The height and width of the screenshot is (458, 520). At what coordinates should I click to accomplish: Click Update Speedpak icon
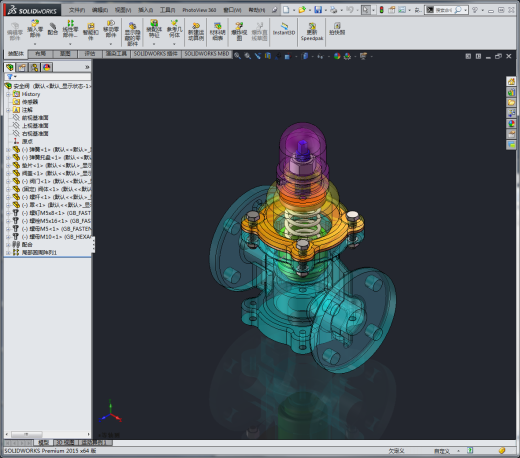tap(312, 32)
